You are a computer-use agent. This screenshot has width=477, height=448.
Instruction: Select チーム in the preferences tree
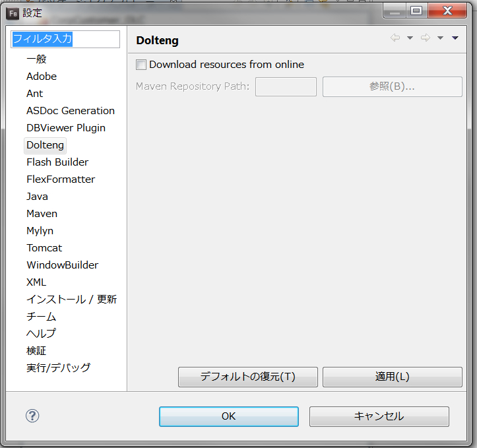coord(42,317)
